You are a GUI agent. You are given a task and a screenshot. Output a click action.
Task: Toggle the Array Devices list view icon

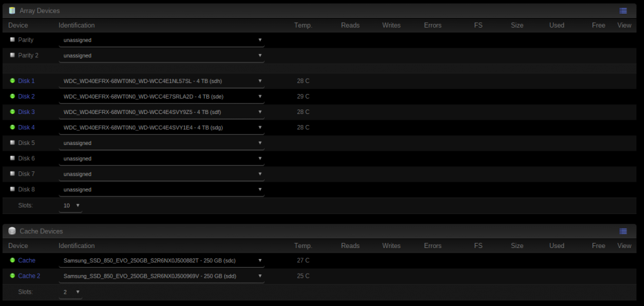point(623,11)
